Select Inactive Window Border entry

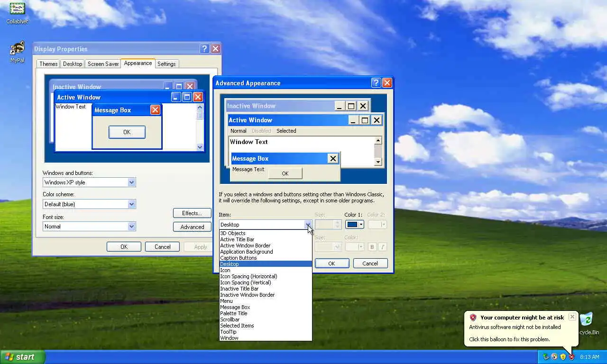[x=266, y=295]
